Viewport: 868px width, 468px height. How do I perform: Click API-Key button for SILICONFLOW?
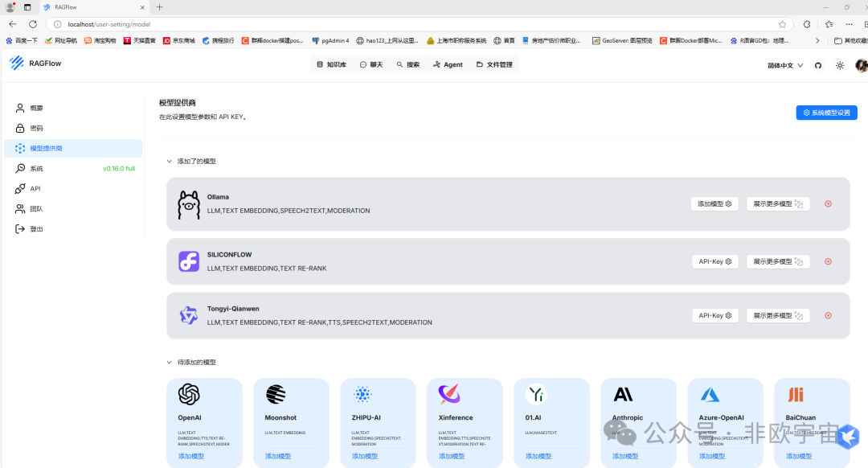(714, 261)
